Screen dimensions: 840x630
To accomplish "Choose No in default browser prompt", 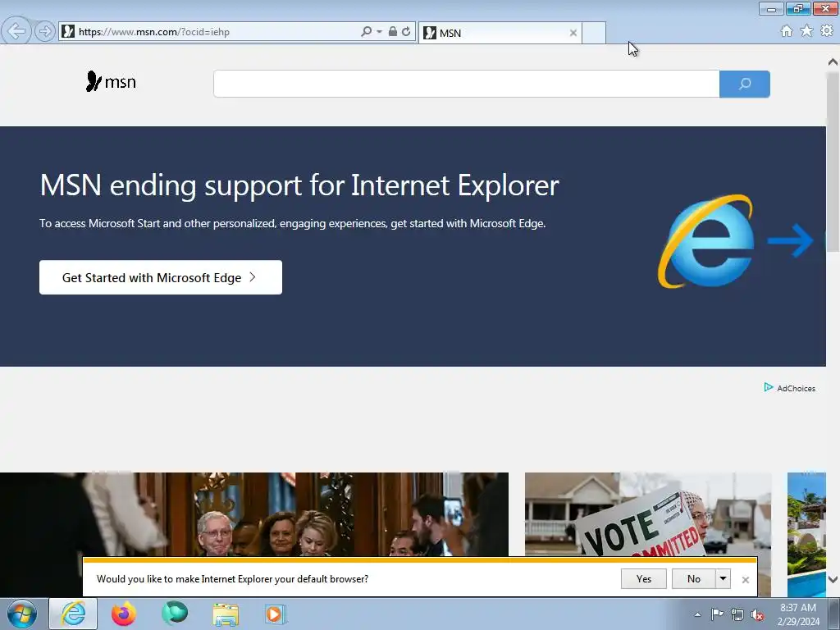I will tap(694, 578).
